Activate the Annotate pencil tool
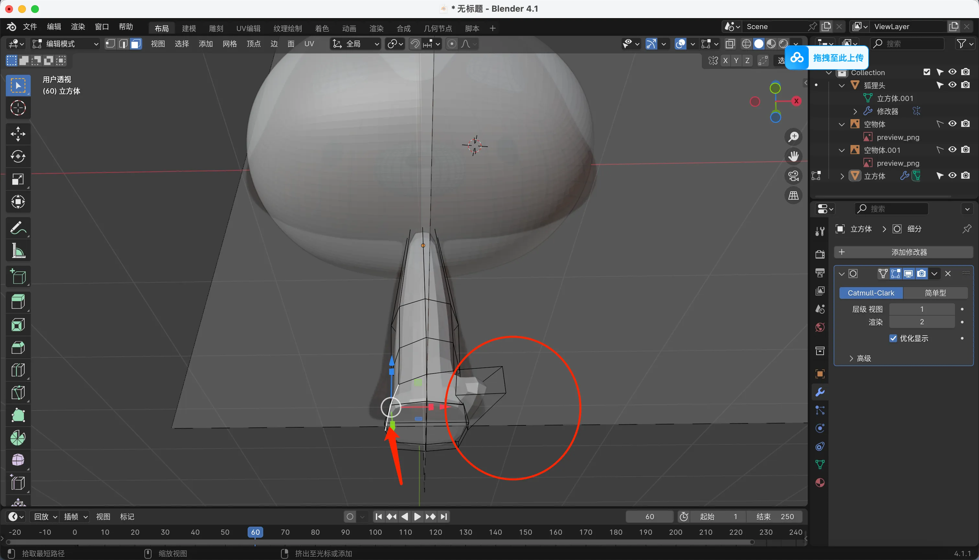Screen dimensions: 979x560 [x=18, y=228]
